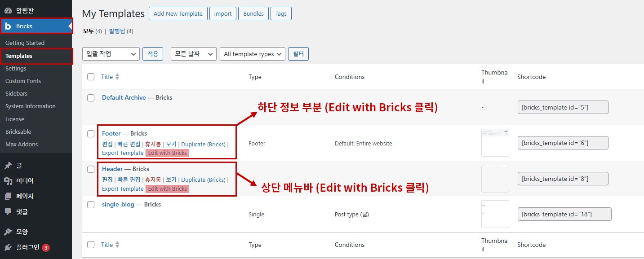644x259 pixels.
Task: Click the pages (페이지) icon
Action: (8, 196)
